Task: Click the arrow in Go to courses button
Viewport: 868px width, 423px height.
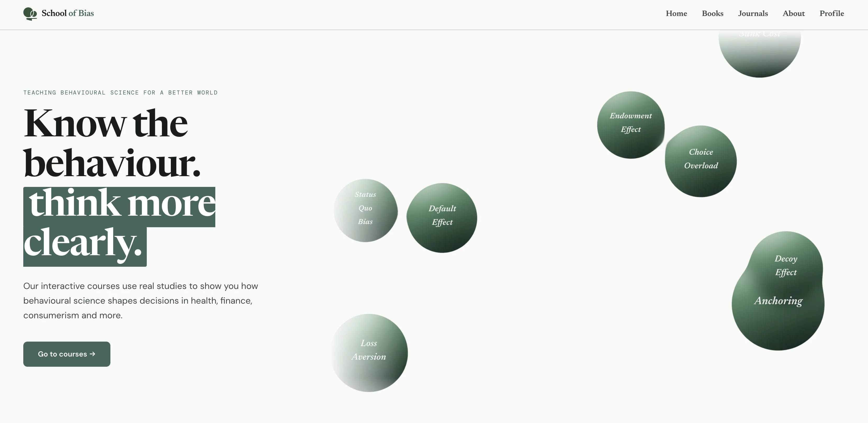Action: click(93, 354)
